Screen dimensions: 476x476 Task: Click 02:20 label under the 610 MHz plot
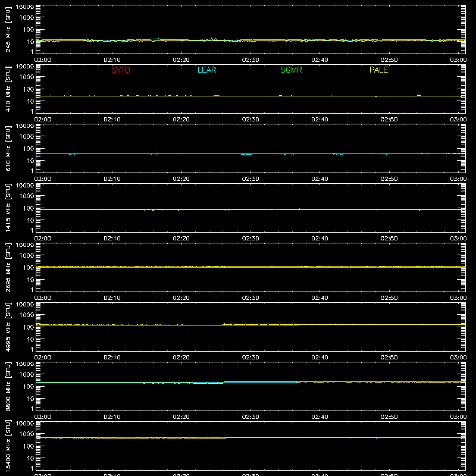click(181, 179)
